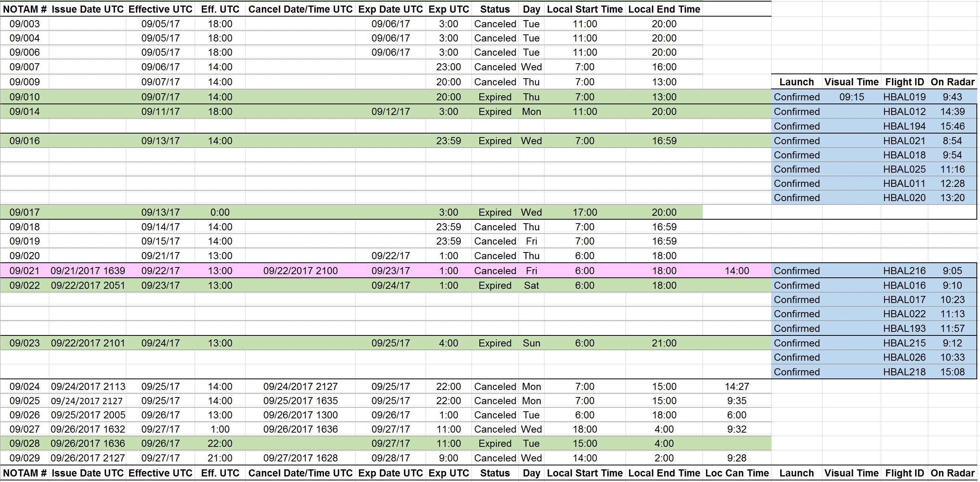Screen dimensions: 980x482
Task: Select the bottom Loc Can Time header
Action: tap(737, 473)
